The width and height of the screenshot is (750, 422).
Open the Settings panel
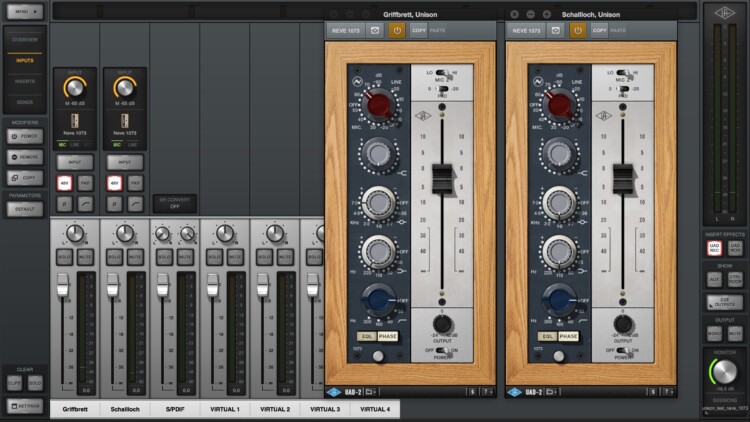coord(25,406)
